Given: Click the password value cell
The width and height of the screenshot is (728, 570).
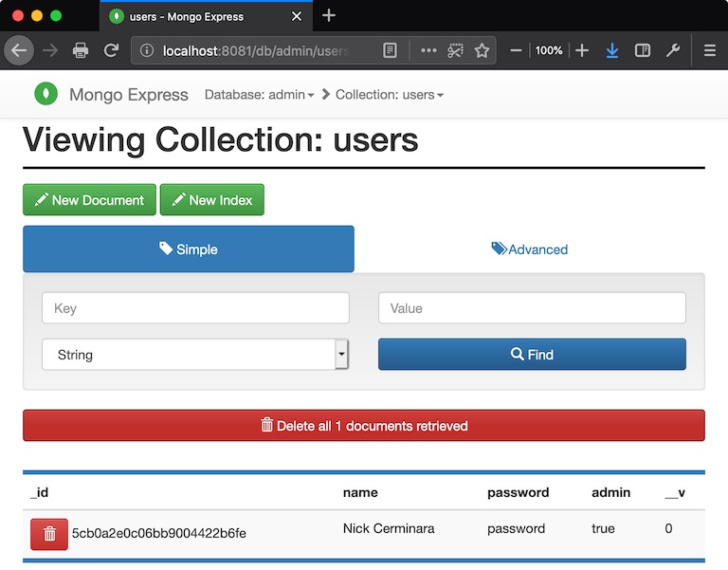Looking at the screenshot, I should click(x=516, y=528).
